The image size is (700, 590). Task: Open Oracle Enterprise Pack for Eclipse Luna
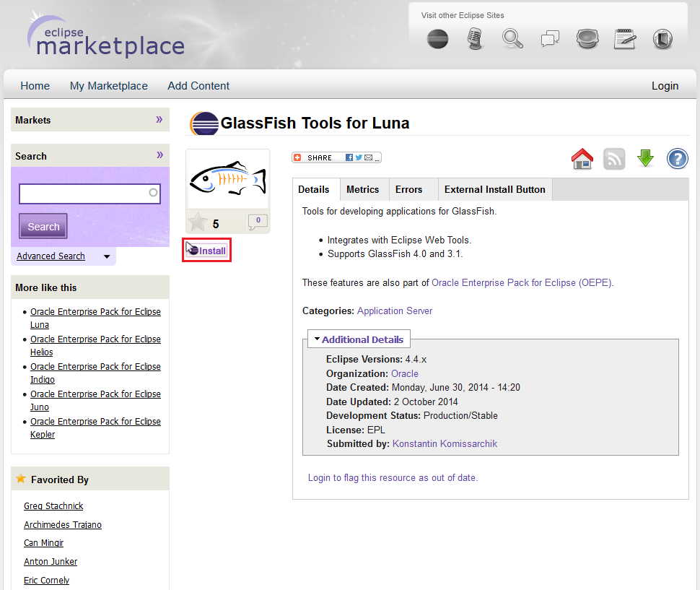pos(95,318)
